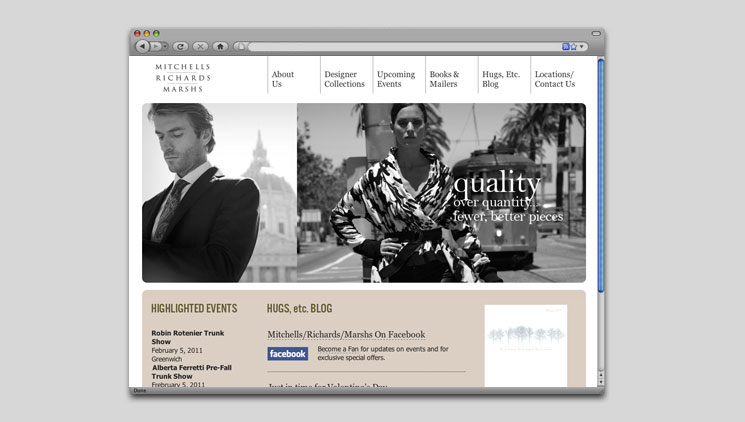Click the 'quality' headline text on banner

tap(497, 183)
